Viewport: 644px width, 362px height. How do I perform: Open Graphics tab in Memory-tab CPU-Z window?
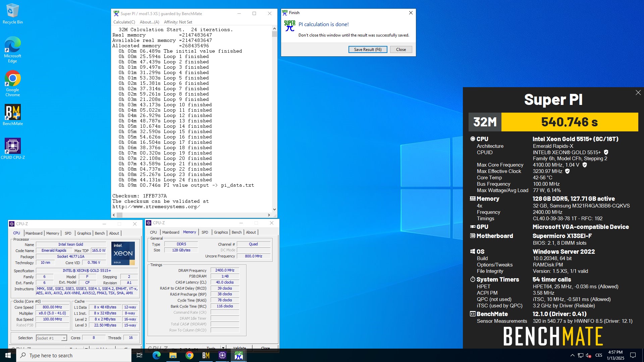(221, 232)
